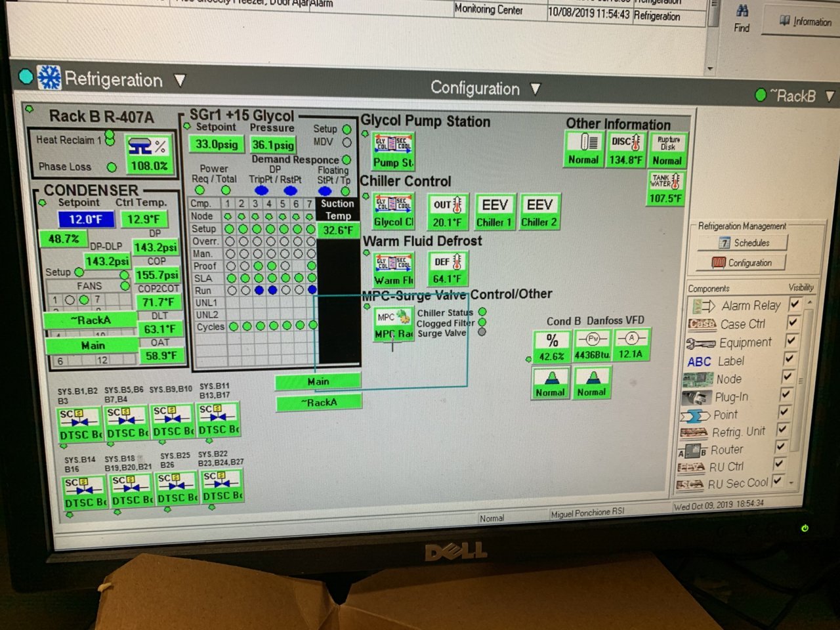Open the DTSC icon under SYS.B1,B2 B3
The width and height of the screenshot is (840, 630).
80,425
